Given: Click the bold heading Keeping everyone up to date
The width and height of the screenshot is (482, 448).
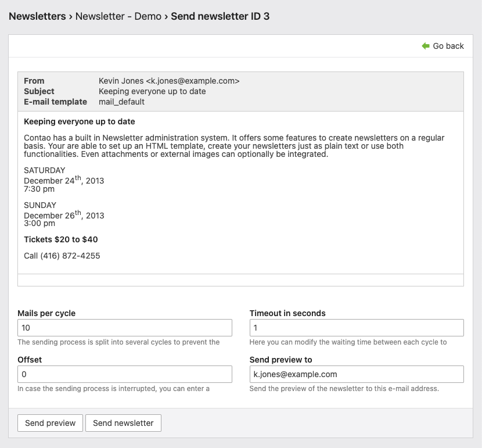Looking at the screenshot, I should (x=80, y=121).
